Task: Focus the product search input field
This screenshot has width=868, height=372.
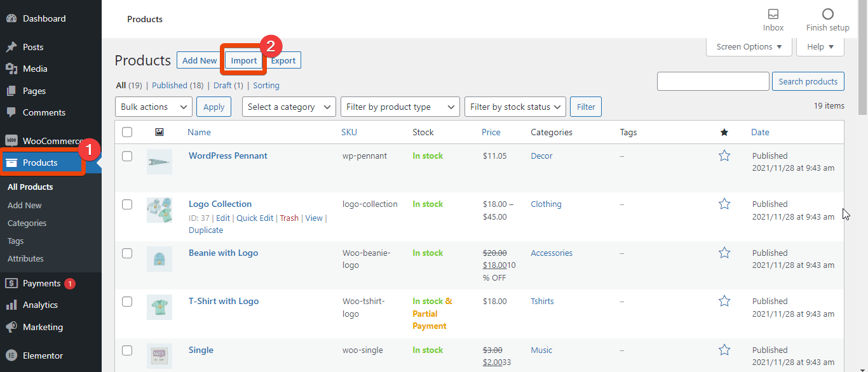Action: pos(713,81)
